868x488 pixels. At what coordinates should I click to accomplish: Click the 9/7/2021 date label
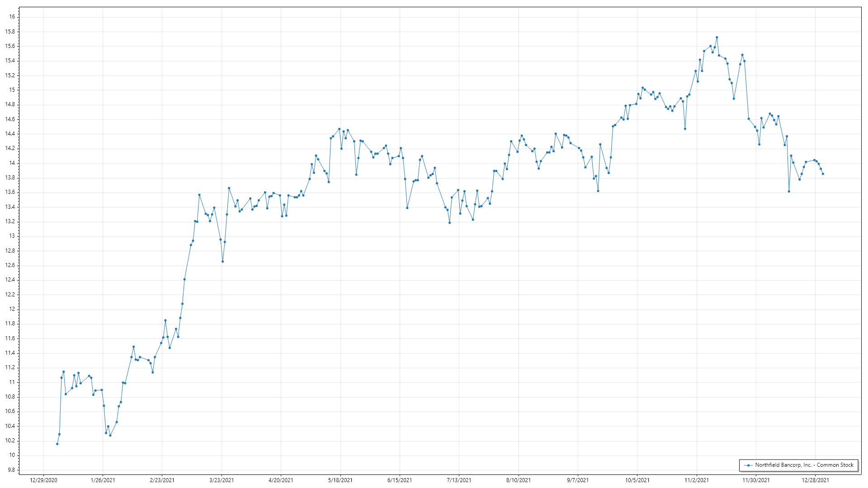(578, 480)
